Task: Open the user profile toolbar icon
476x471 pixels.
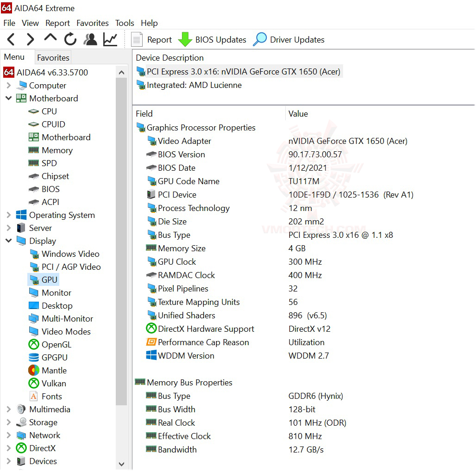Action: pyautogui.click(x=90, y=39)
